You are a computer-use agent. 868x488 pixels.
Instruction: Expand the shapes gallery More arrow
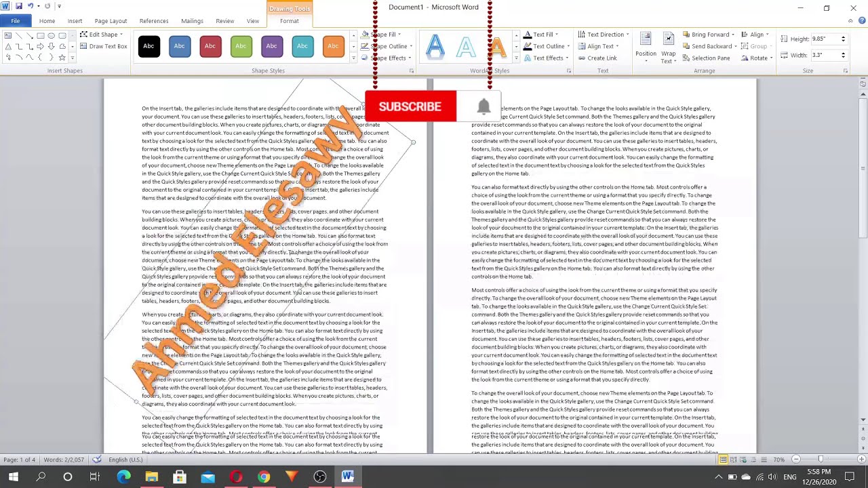[x=72, y=58]
